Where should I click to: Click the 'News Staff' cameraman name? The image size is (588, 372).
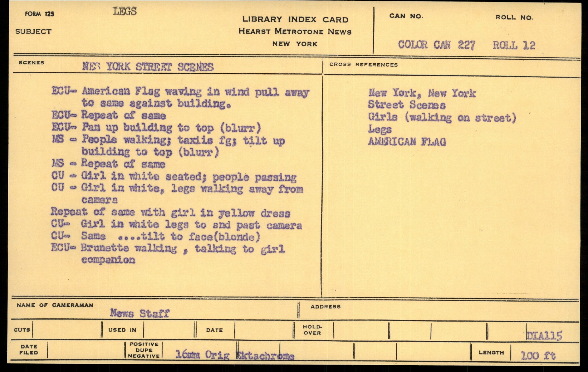pyautogui.click(x=139, y=313)
